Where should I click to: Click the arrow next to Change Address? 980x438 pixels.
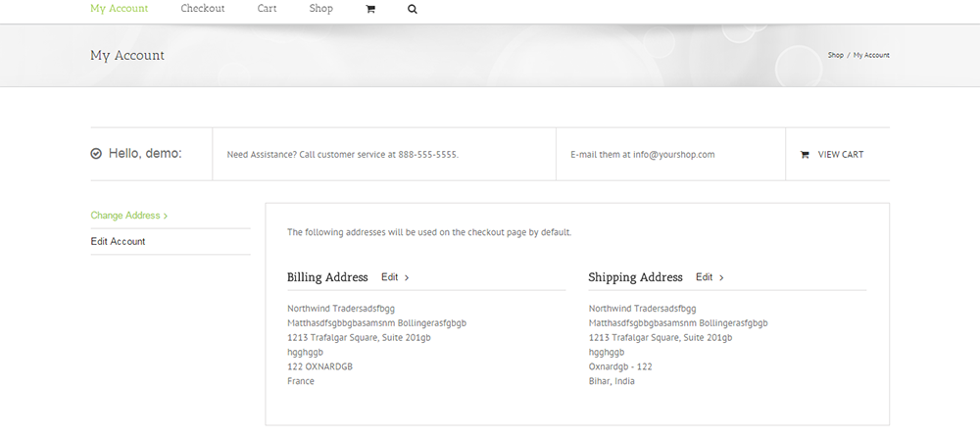point(166,216)
